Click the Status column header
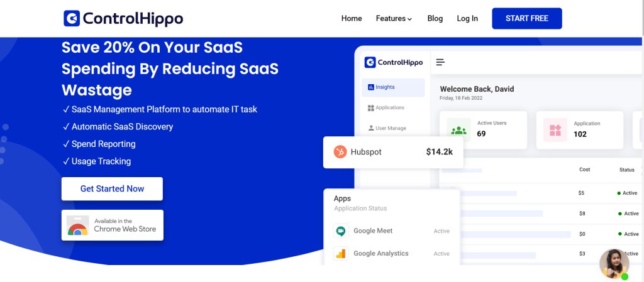Image resolution: width=644 pixels, height=282 pixels. pyautogui.click(x=627, y=170)
